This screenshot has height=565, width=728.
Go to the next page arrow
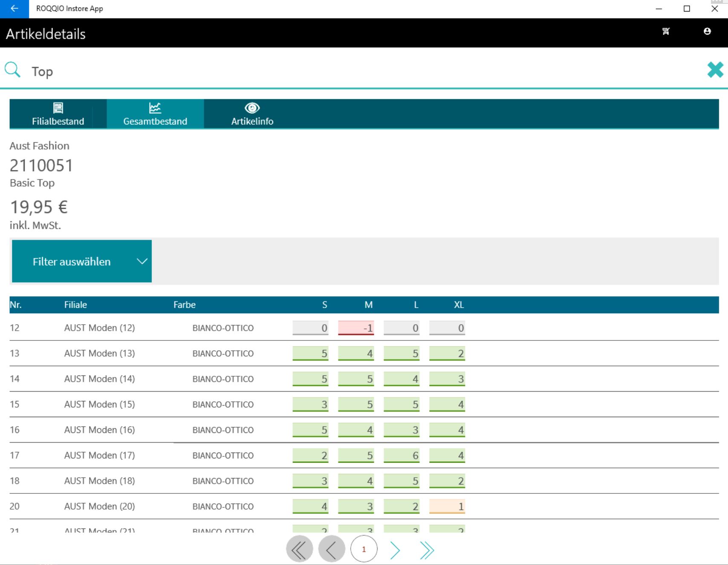click(395, 550)
